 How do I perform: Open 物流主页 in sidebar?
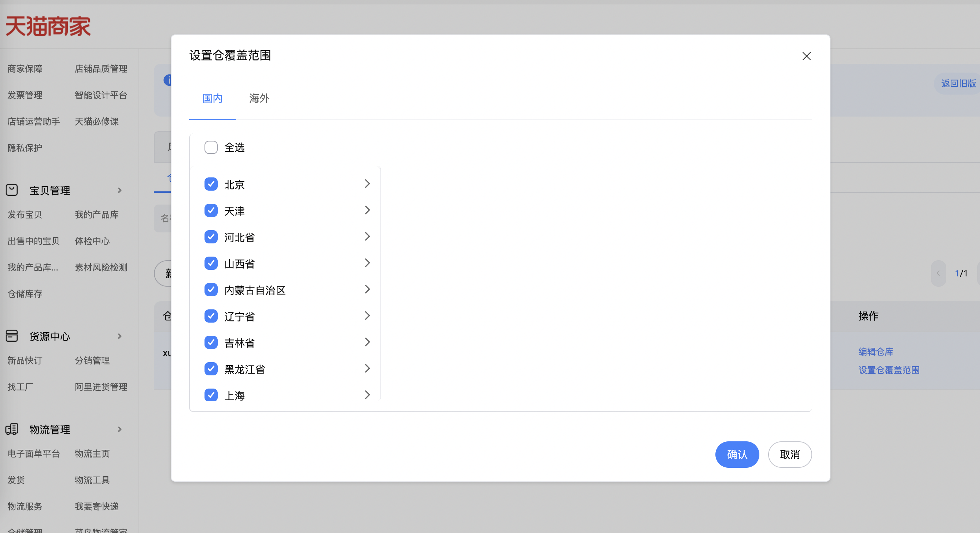point(92,453)
